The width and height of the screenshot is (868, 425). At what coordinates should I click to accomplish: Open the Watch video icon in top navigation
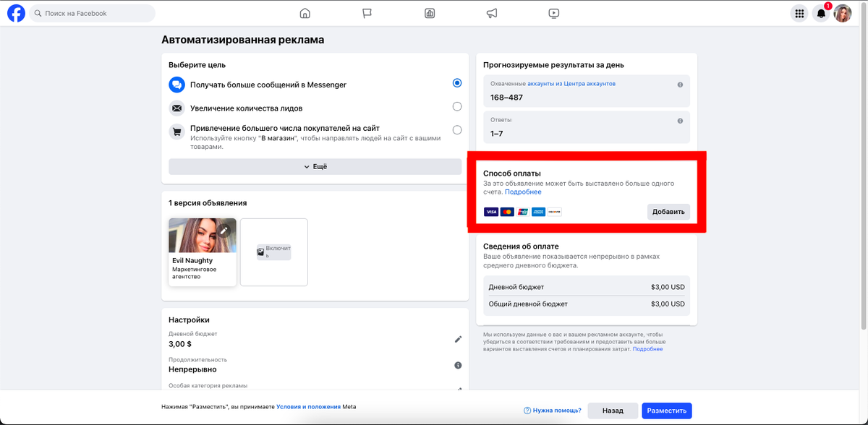[554, 12]
